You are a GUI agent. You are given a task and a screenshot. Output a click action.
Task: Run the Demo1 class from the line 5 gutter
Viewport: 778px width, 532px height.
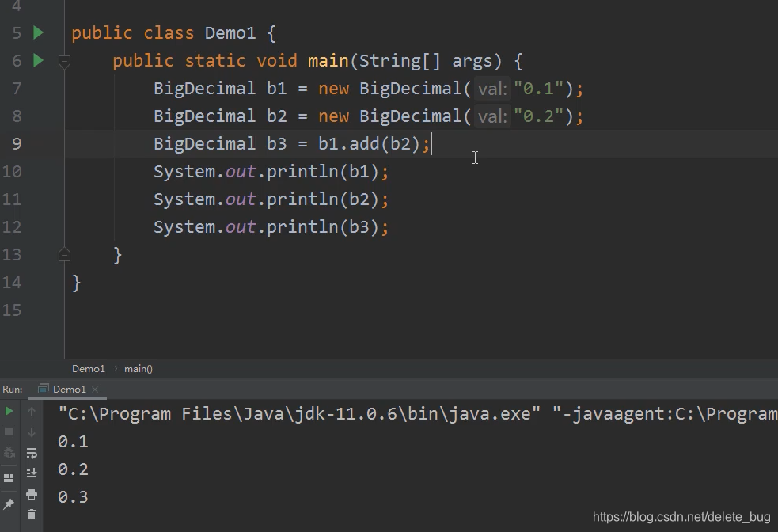[38, 32]
